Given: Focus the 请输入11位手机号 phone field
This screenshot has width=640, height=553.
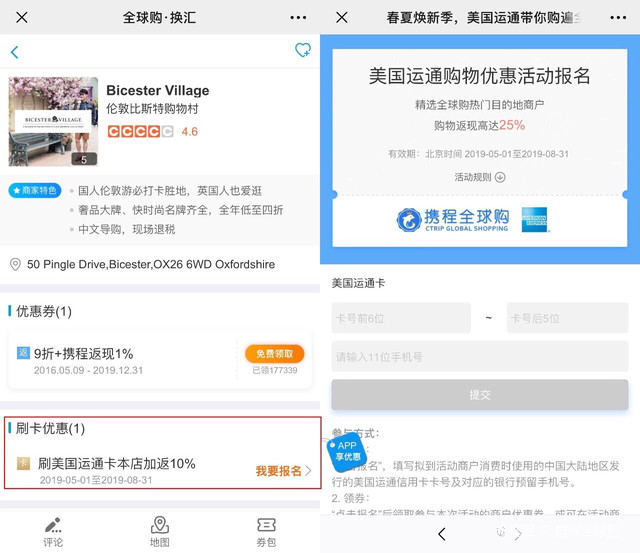Looking at the screenshot, I should (x=480, y=356).
